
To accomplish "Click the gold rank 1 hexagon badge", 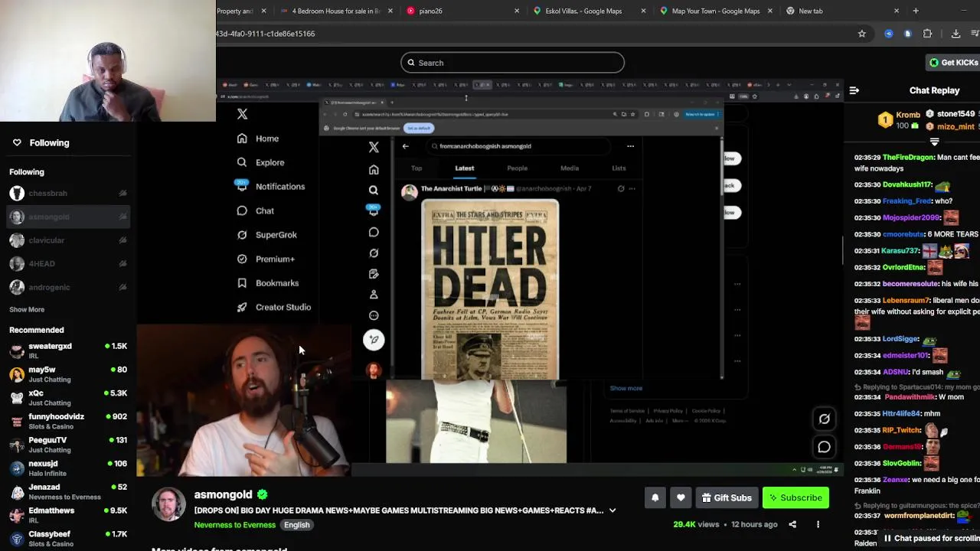I will (x=885, y=120).
